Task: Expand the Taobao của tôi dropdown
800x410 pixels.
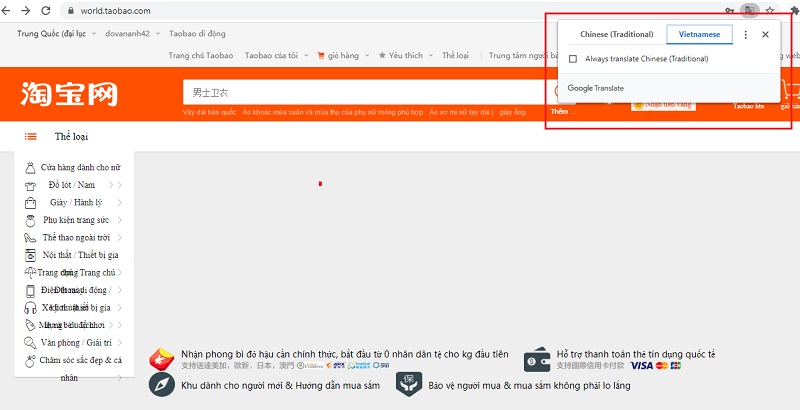Action: click(x=306, y=56)
